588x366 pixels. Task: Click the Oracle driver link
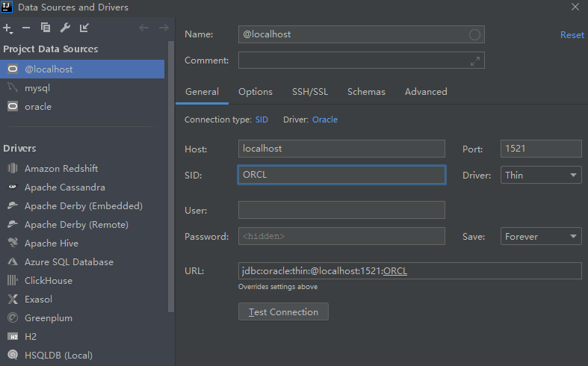point(325,120)
